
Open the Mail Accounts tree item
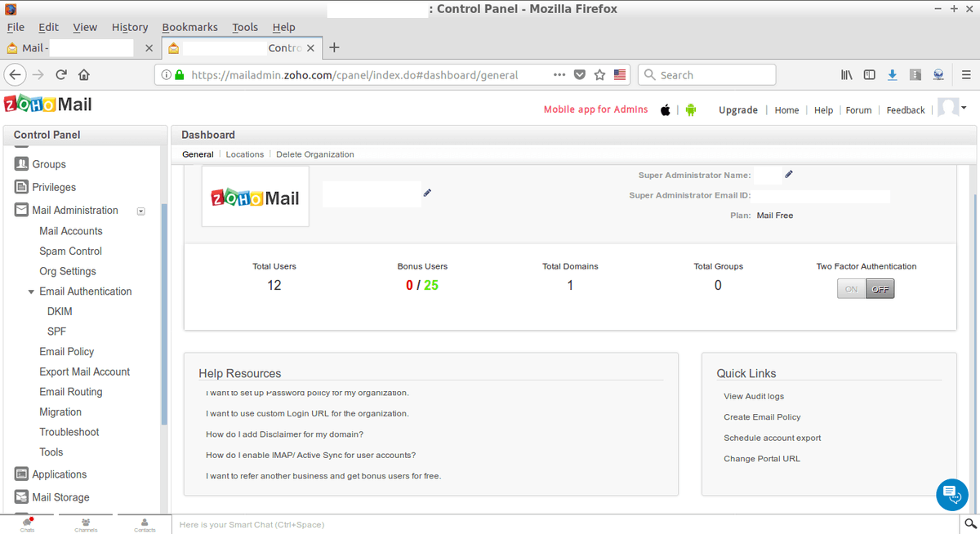(71, 231)
